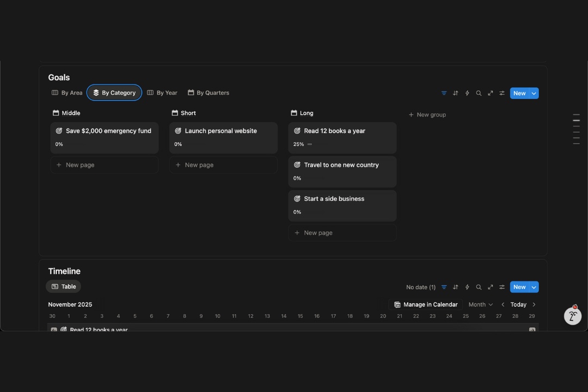Expand the Goals New button dropdown arrow
The image size is (588, 392).
[x=534, y=93]
